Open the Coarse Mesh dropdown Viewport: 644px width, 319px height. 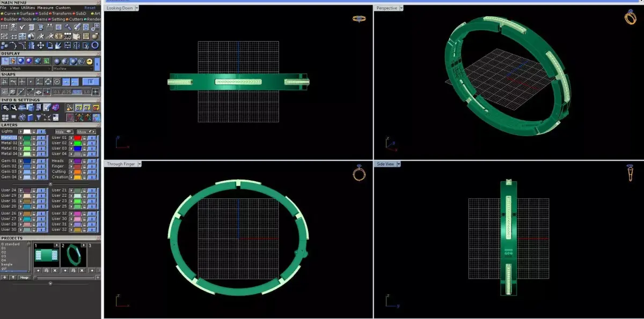(x=26, y=69)
